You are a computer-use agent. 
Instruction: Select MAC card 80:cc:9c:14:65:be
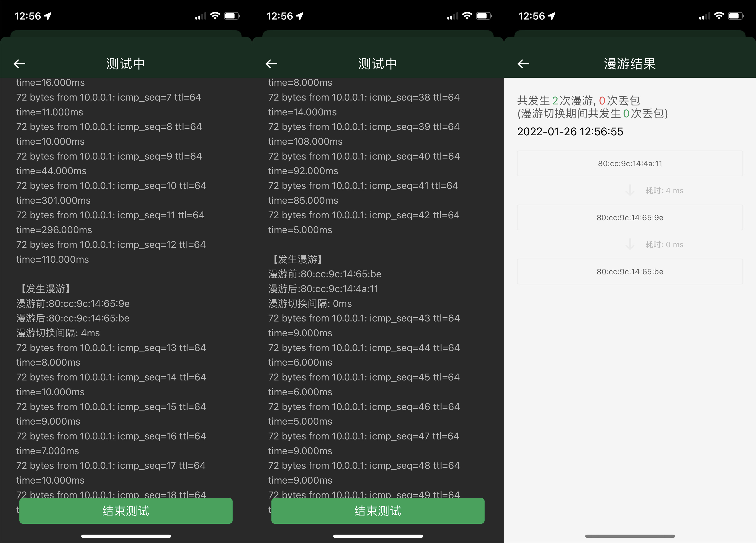[630, 271]
